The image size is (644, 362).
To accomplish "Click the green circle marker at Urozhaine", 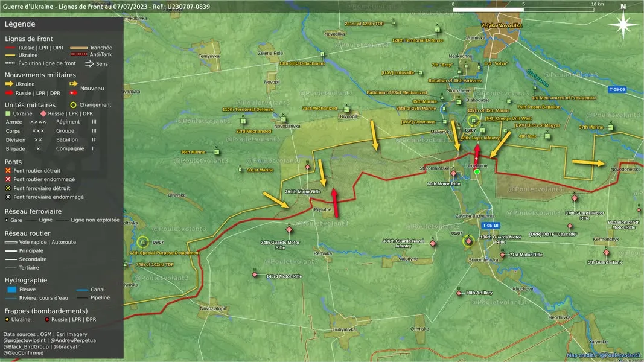I will tap(477, 171).
